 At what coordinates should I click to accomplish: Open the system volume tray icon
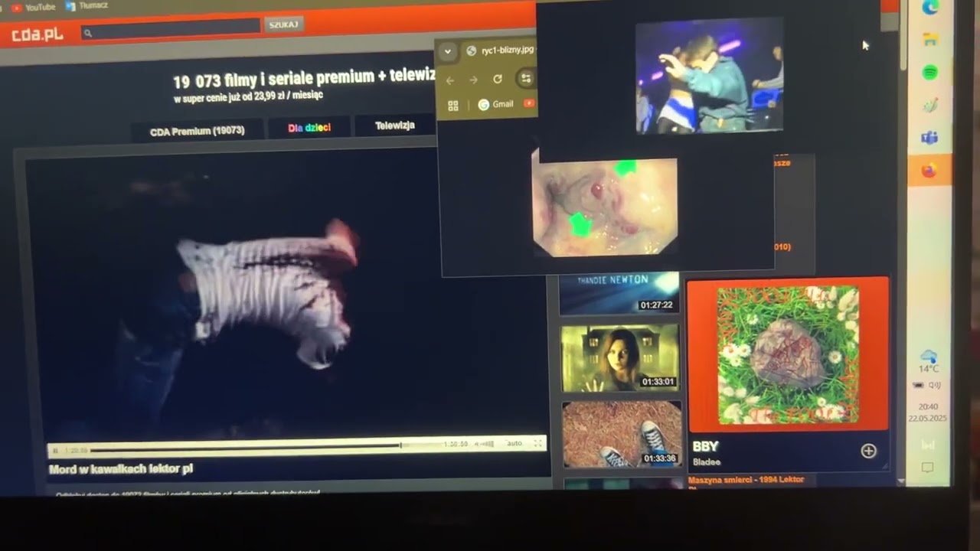tap(934, 386)
